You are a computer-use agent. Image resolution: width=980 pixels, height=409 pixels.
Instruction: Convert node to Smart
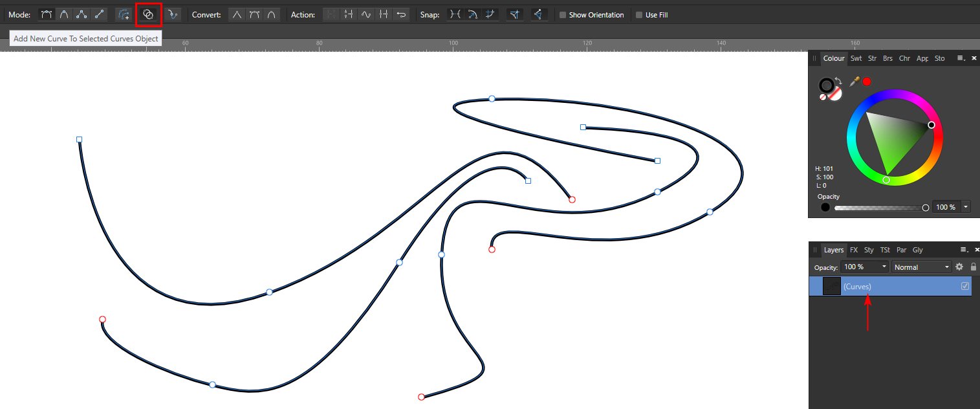point(272,14)
